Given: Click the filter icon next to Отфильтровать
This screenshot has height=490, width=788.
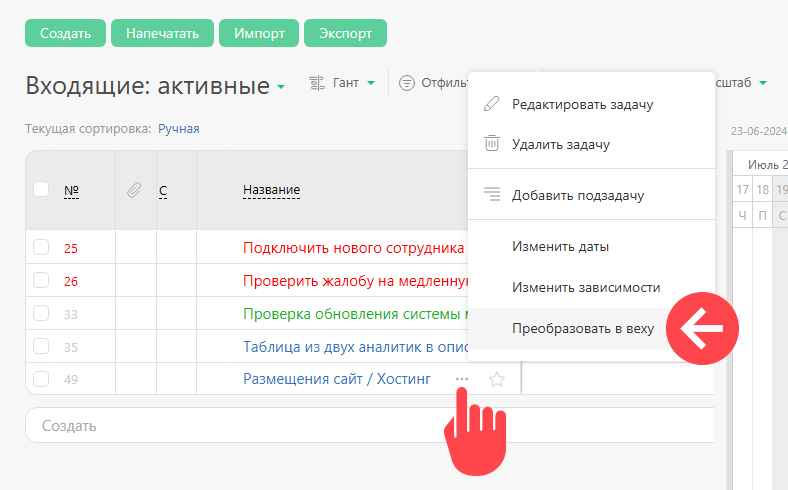Looking at the screenshot, I should pyautogui.click(x=407, y=83).
